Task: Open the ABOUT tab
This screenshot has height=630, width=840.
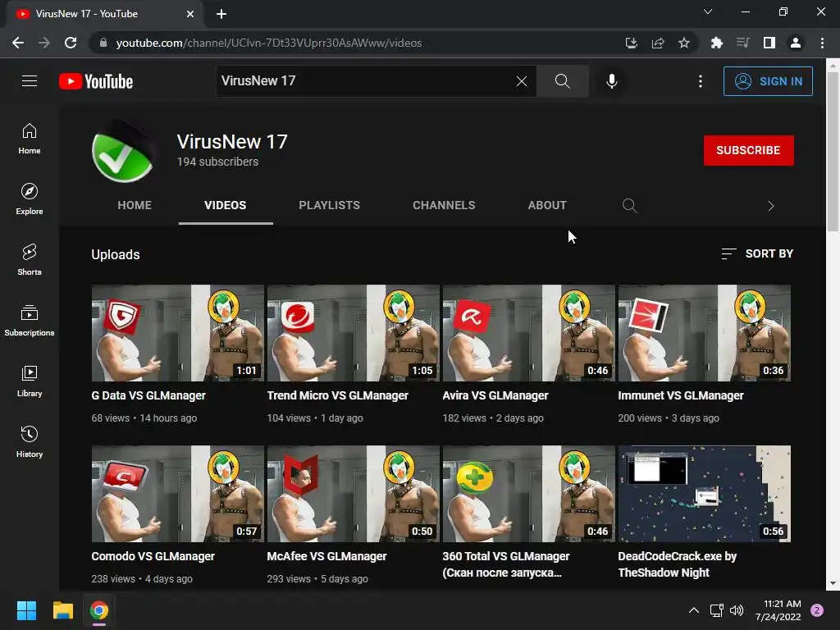Action: pos(547,205)
